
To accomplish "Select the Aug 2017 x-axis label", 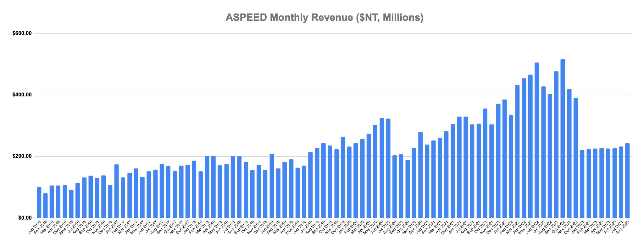I will point(157,227).
